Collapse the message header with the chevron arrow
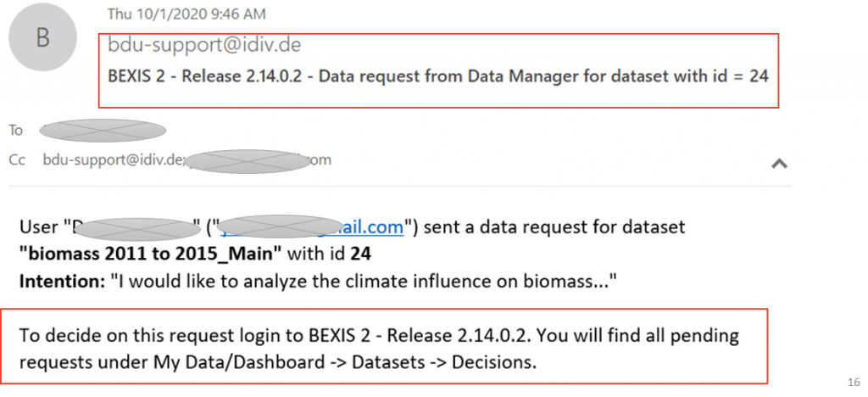This screenshot has width=868, height=397. coord(780,163)
